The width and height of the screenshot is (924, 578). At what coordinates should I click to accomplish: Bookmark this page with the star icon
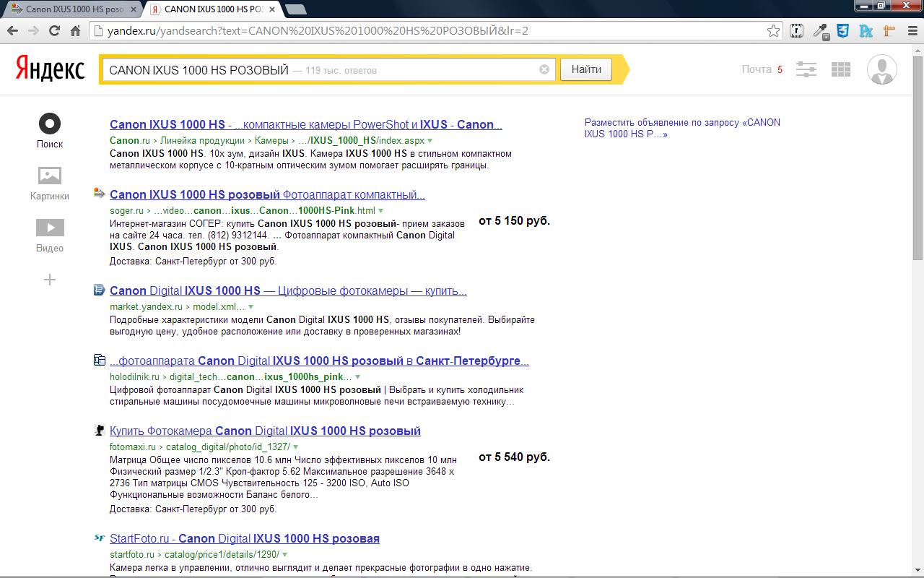tap(773, 31)
